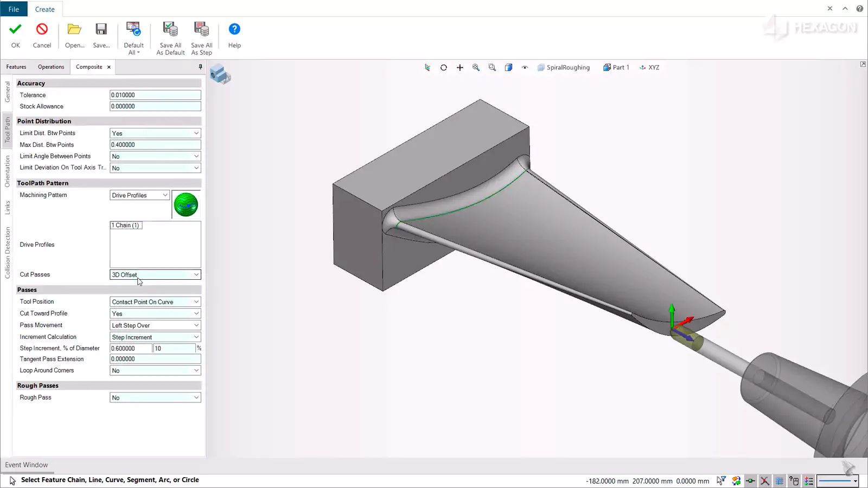Open the Pass Movement dropdown
Screen dimensions: 868x488
coord(155,325)
